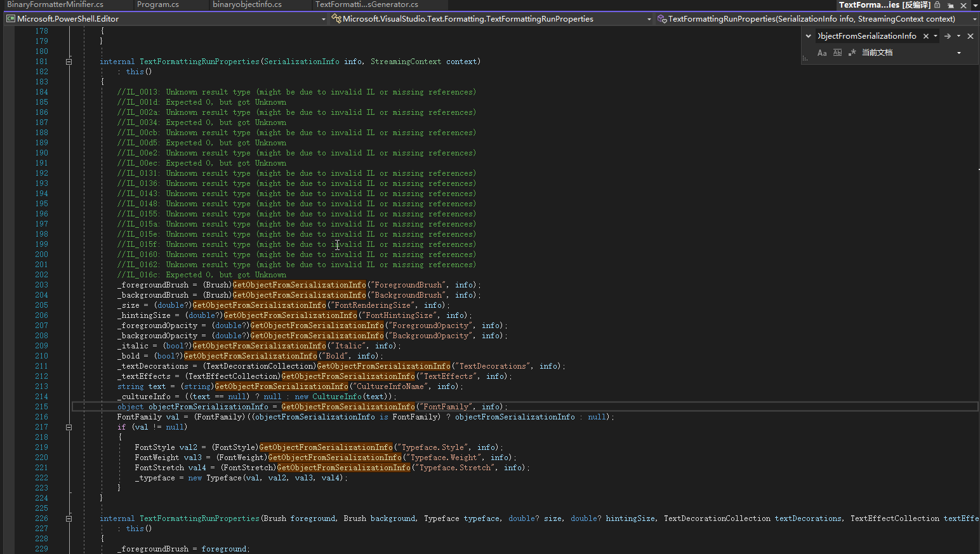Click the "Bold" string literal
The height and width of the screenshot is (554, 980).
[335, 356]
